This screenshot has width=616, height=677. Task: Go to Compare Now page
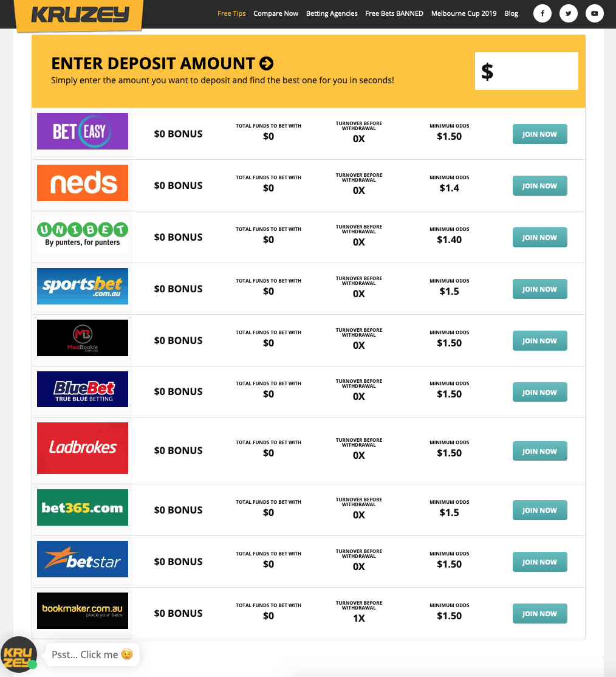click(x=276, y=13)
